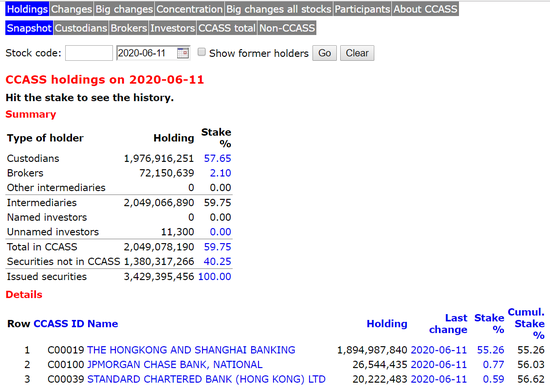
Task: Sort details by Name column
Action: coord(103,324)
